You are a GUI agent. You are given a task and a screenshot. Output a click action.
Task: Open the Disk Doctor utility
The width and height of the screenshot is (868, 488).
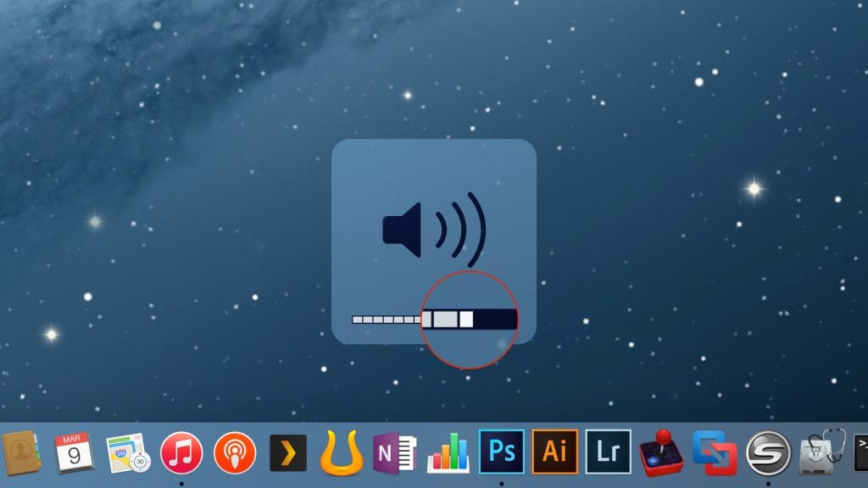tap(815, 452)
